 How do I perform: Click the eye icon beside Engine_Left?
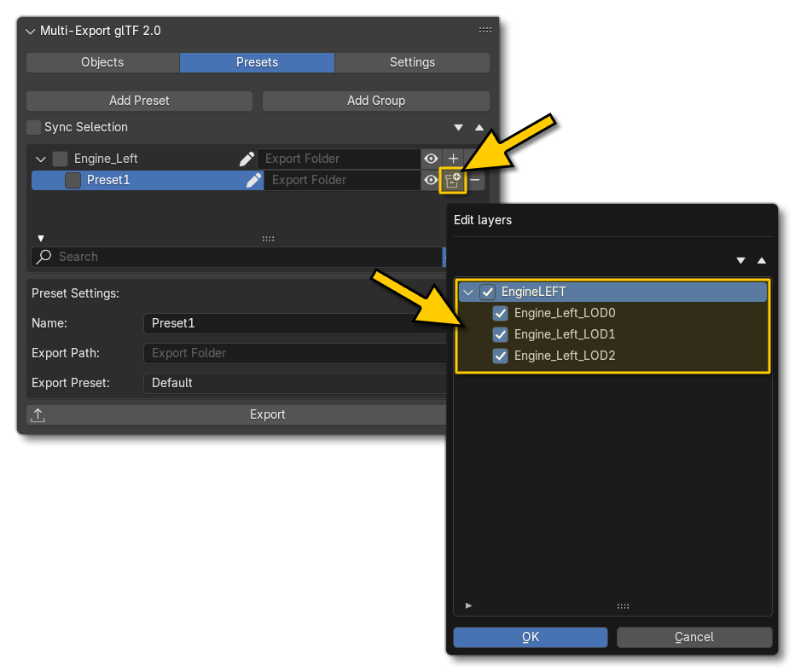[x=431, y=159]
